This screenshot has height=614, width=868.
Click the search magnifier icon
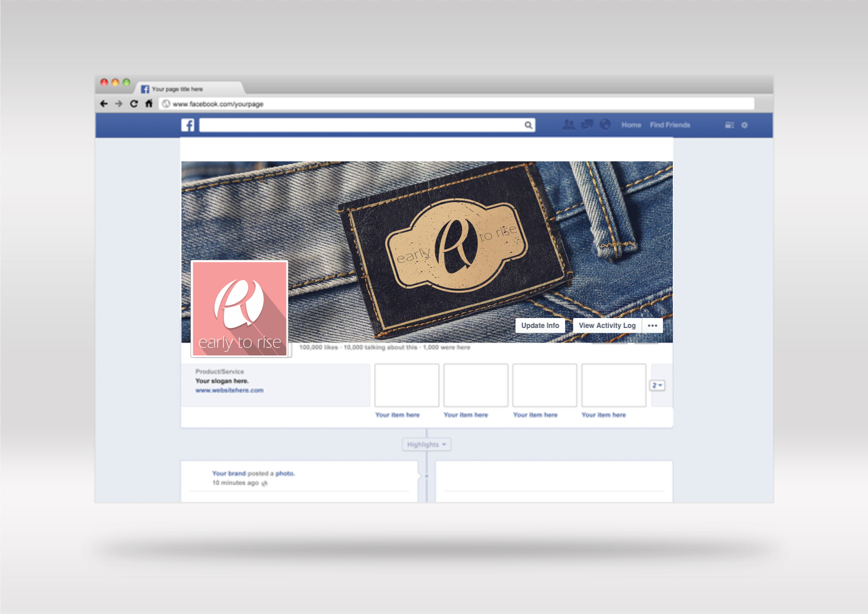point(528,125)
